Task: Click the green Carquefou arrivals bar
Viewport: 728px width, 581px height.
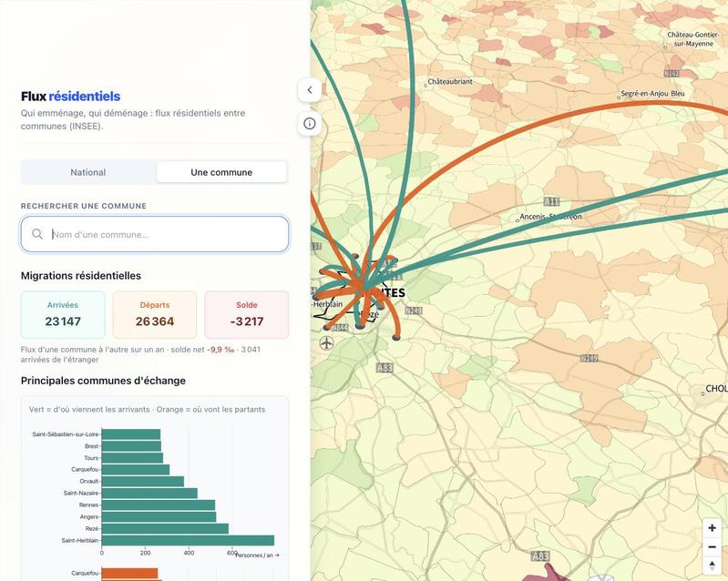Action: click(136, 469)
